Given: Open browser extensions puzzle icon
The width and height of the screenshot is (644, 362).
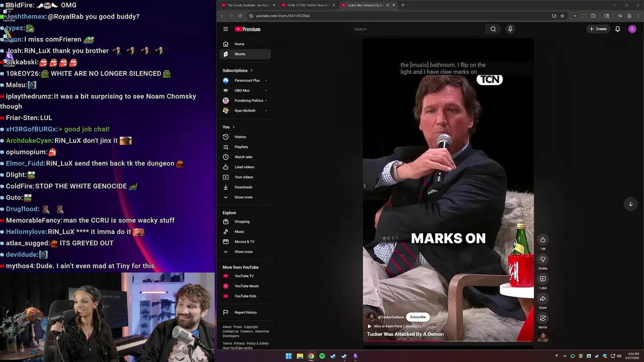Looking at the screenshot, I should (x=593, y=16).
